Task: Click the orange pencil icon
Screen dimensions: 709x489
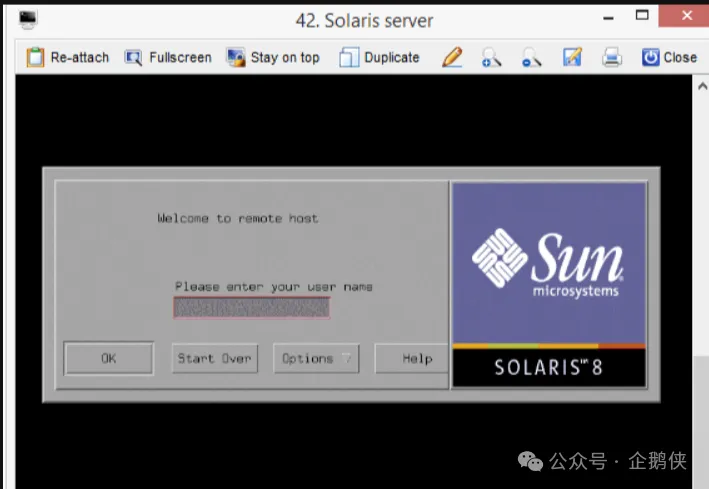Action: coord(452,57)
